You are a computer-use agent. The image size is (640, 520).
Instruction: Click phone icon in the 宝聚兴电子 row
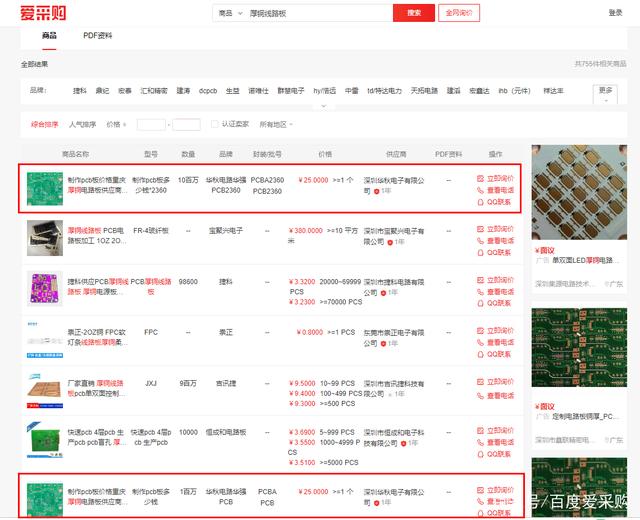tap(480, 241)
